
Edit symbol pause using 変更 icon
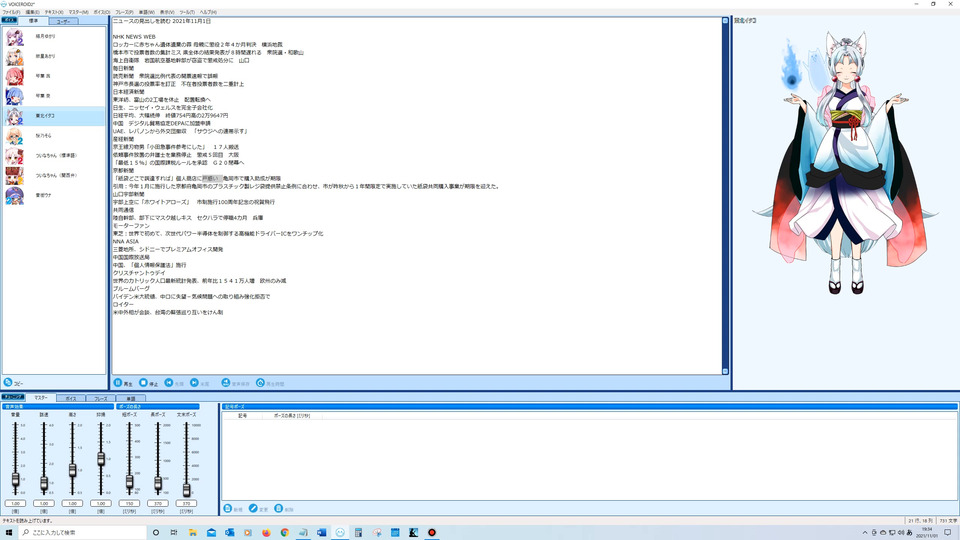[253, 509]
